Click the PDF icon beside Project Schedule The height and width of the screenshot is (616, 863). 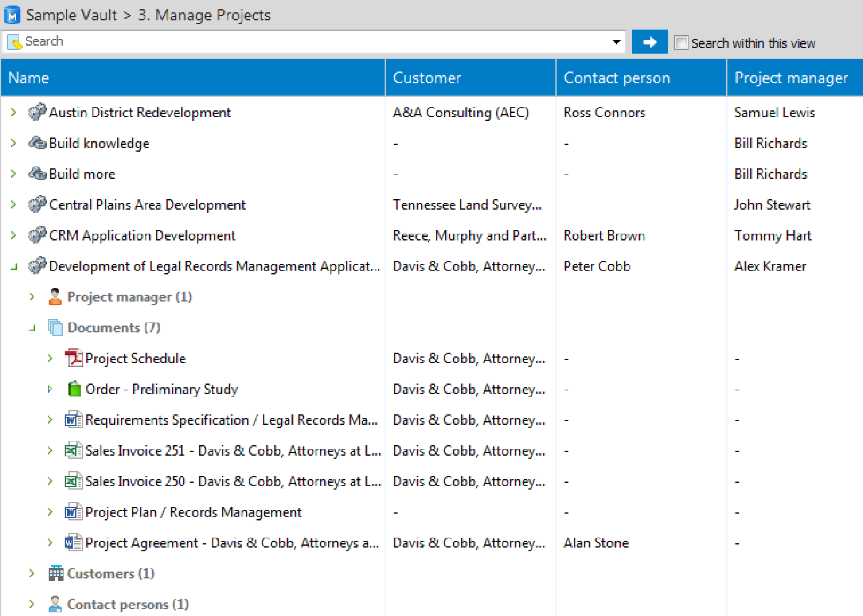(73, 358)
